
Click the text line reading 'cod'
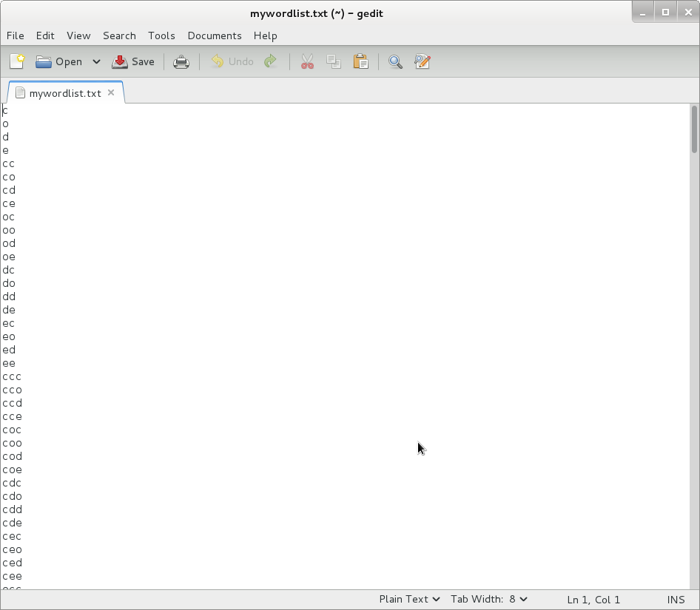point(13,456)
